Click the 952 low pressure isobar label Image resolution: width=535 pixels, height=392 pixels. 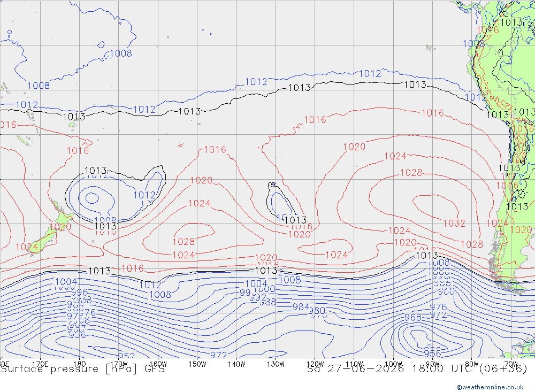click(126, 357)
